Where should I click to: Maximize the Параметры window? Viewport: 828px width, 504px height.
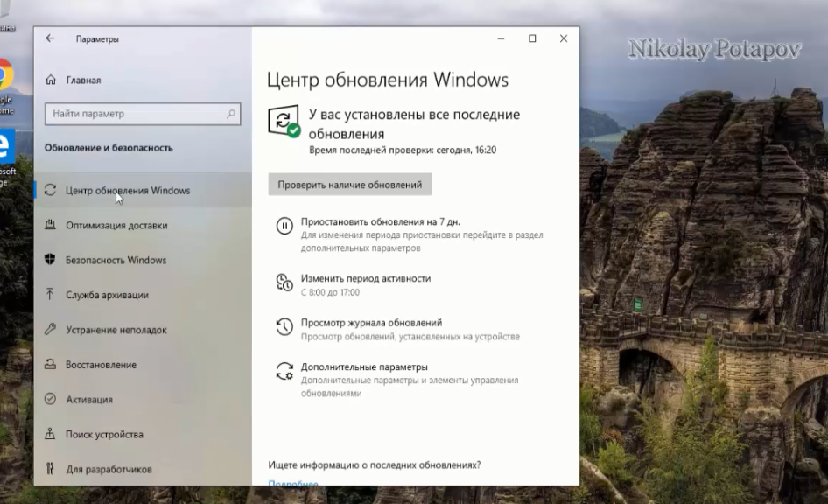532,38
